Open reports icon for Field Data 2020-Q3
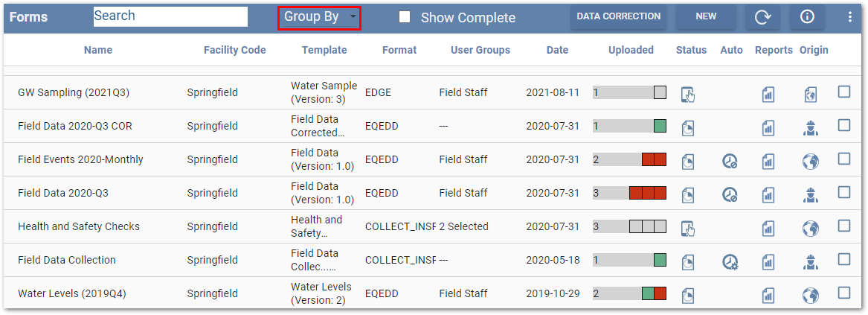Viewport: 868px width, 315px height. coord(768,194)
